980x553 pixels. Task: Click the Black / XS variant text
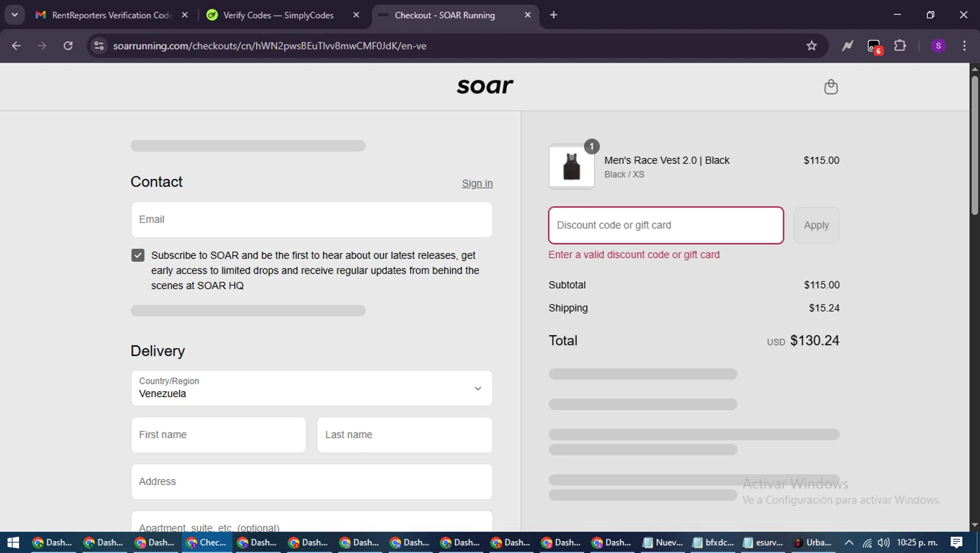(624, 174)
